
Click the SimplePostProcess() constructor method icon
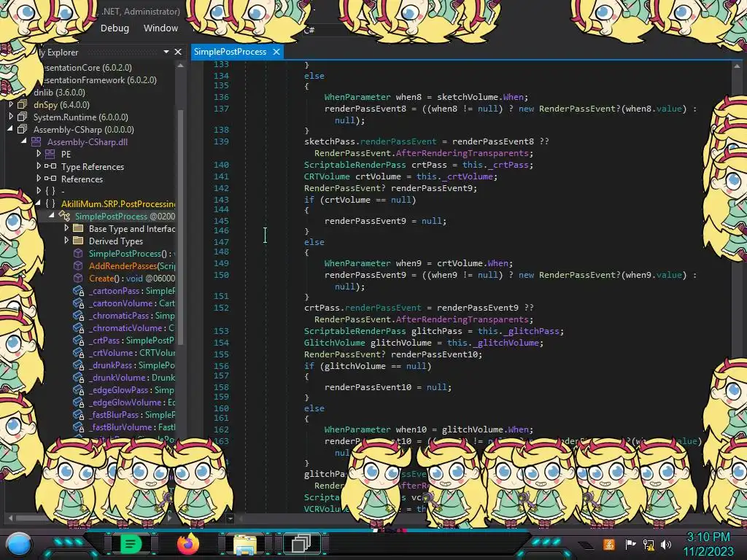point(78,253)
